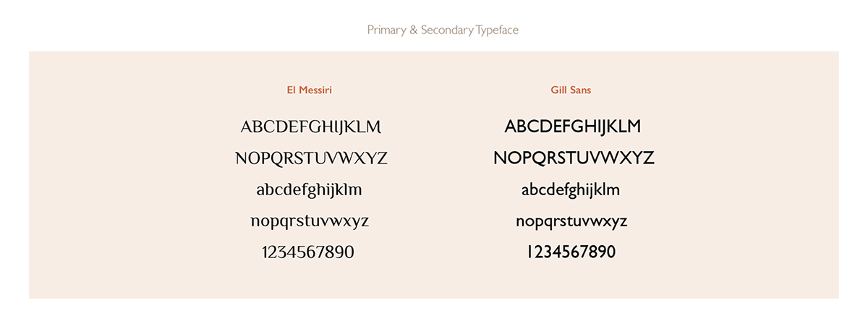The width and height of the screenshot is (868, 316).
Task: Click Gill Sans lowercase row nopqrstuvwxyz
Action: pos(571,221)
